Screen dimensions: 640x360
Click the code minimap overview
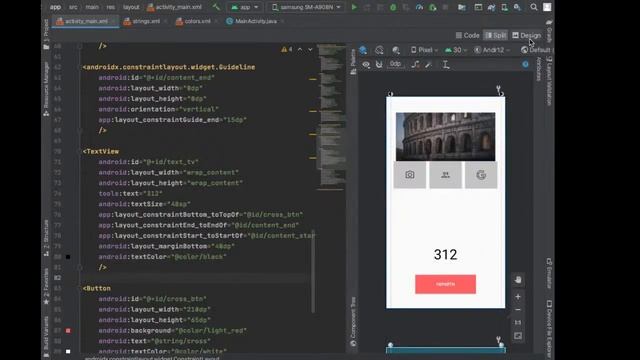point(332,118)
